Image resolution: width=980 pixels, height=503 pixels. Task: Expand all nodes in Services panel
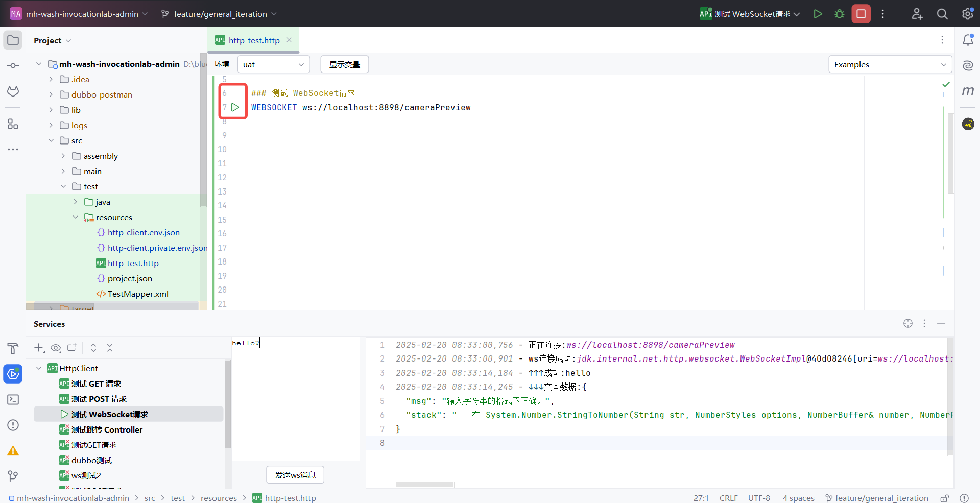[93, 348]
